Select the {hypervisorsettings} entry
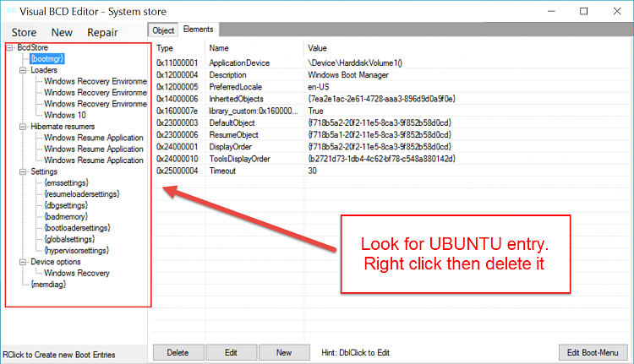 tap(77, 251)
